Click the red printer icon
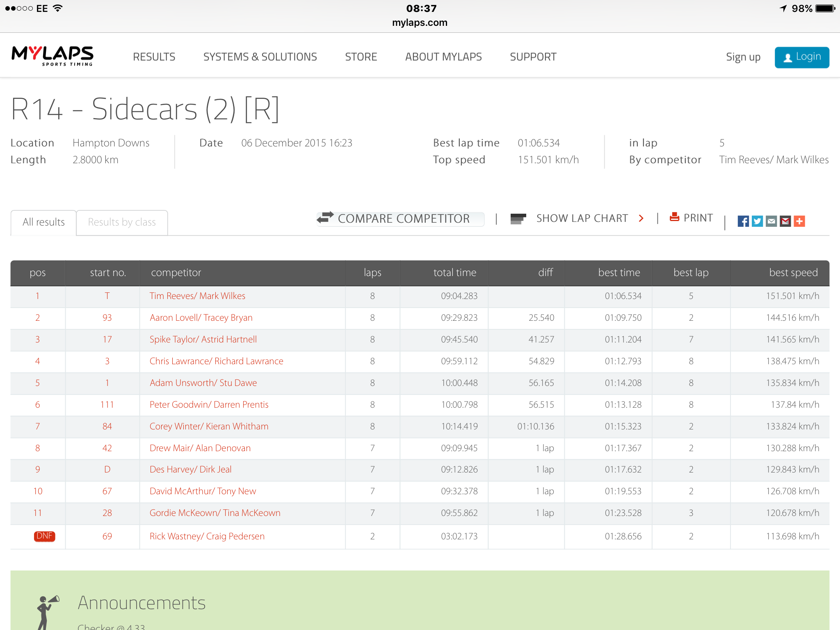The image size is (840, 630). [674, 217]
